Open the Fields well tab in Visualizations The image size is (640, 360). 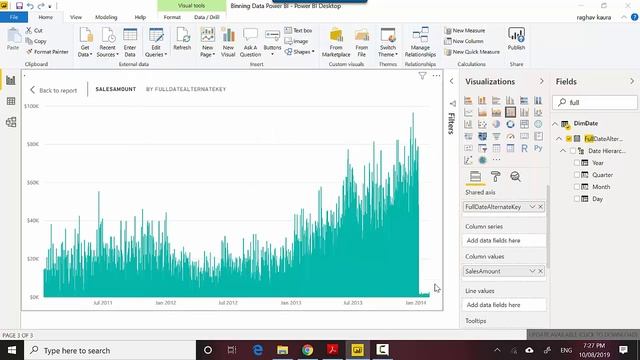point(475,176)
